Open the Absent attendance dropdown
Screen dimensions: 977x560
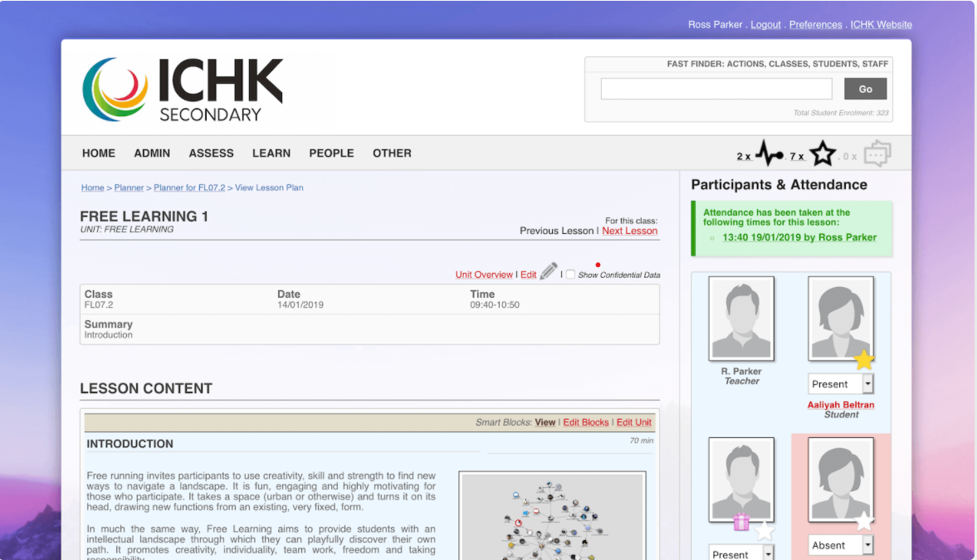tap(841, 545)
